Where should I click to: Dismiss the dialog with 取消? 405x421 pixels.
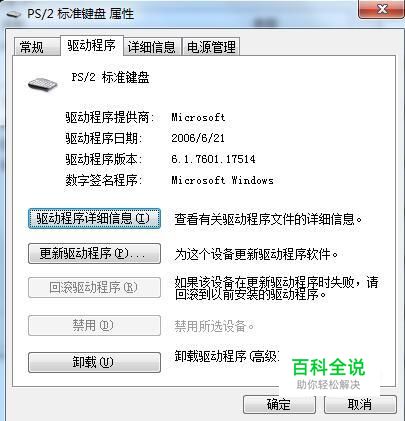[x=360, y=404]
